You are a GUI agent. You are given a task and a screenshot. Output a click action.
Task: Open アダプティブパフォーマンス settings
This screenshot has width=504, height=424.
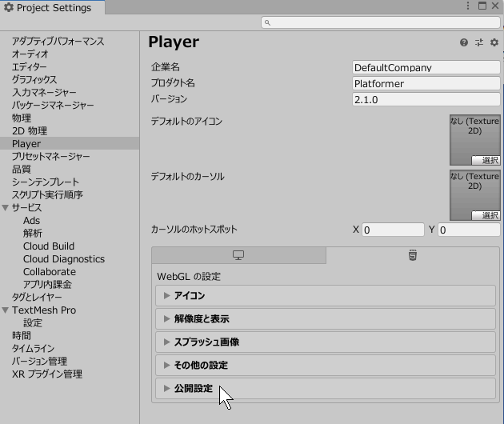58,41
